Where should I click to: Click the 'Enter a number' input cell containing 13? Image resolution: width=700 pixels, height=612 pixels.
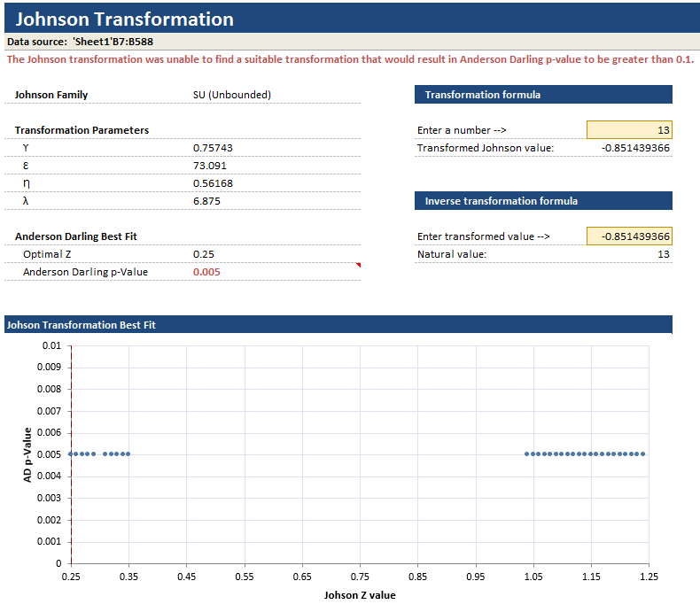click(x=629, y=130)
